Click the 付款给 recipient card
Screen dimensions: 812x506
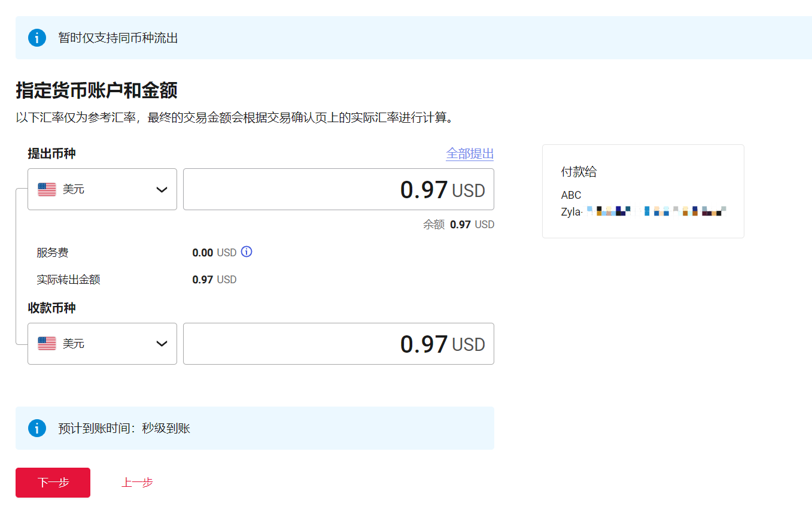[x=643, y=191]
